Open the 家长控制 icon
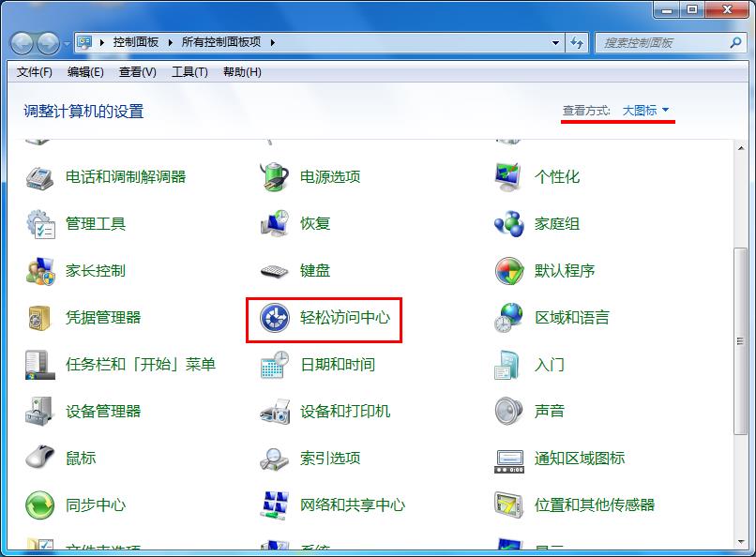Viewport: 756px width, 557px height. coord(40,271)
